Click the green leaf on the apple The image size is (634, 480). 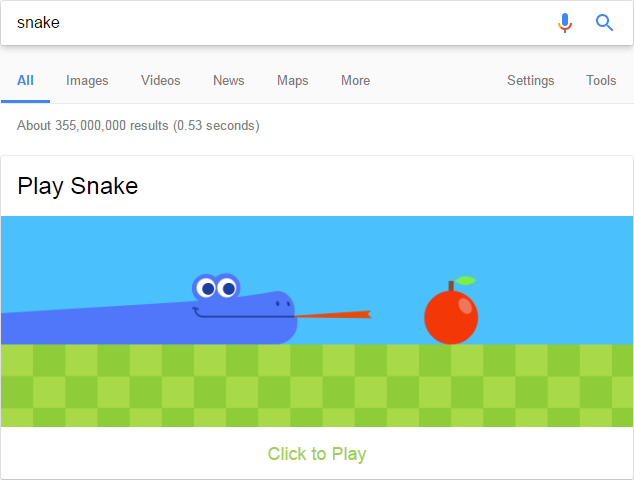(x=465, y=280)
